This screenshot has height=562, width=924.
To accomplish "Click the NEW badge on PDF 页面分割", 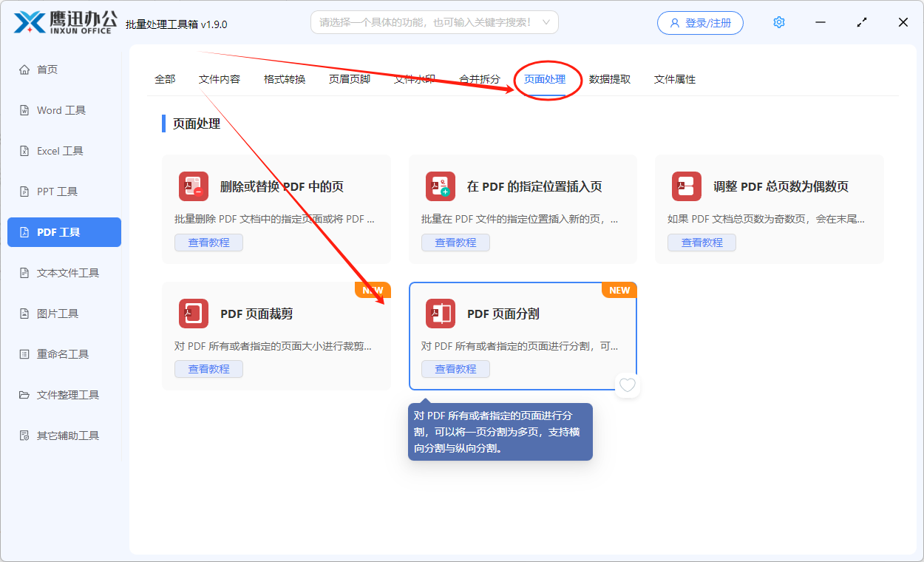I will tap(619, 291).
